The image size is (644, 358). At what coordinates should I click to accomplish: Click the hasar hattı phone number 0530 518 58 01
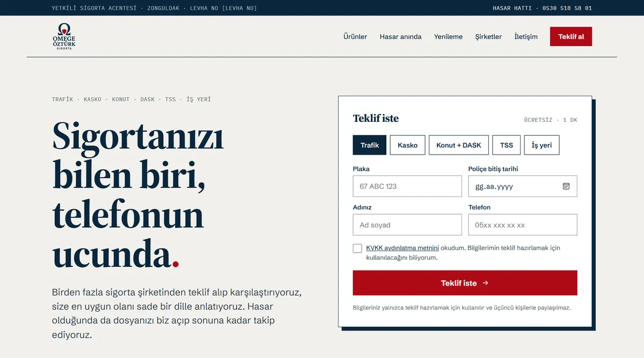(567, 8)
